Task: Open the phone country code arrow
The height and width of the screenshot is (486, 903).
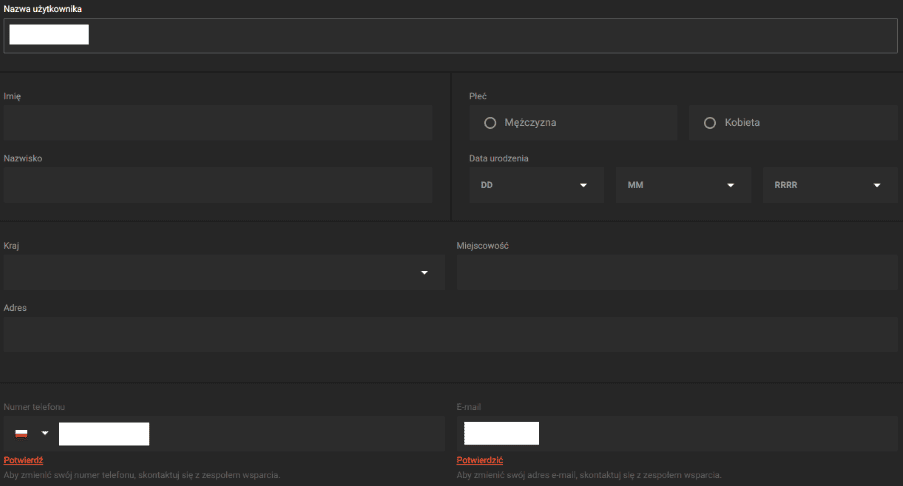Action: 45,433
